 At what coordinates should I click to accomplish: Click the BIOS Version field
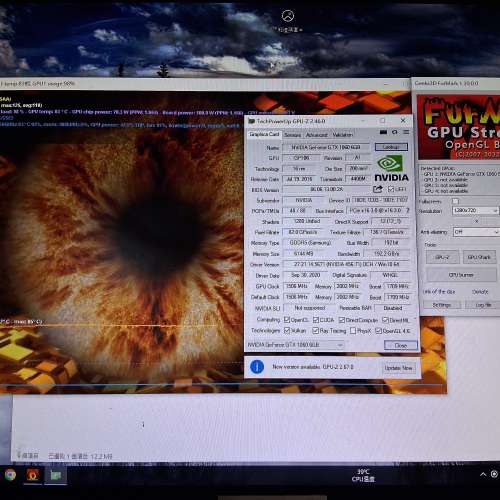327,189
